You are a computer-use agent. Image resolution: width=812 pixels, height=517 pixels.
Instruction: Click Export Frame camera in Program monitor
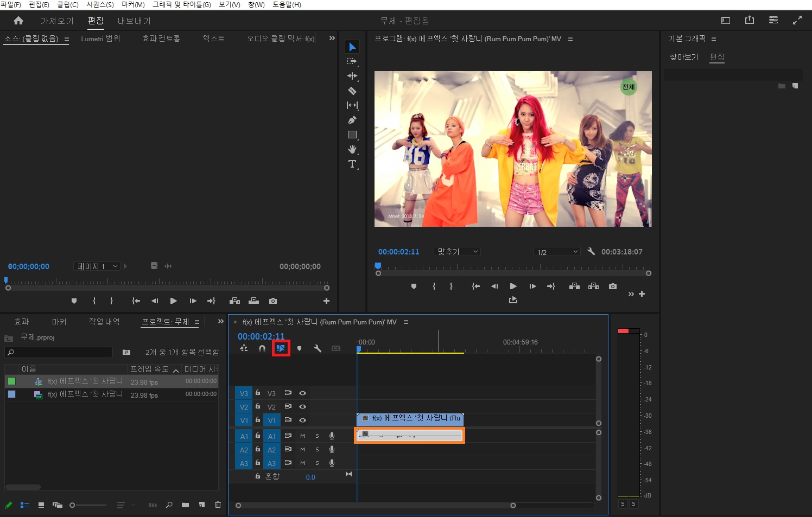[613, 286]
